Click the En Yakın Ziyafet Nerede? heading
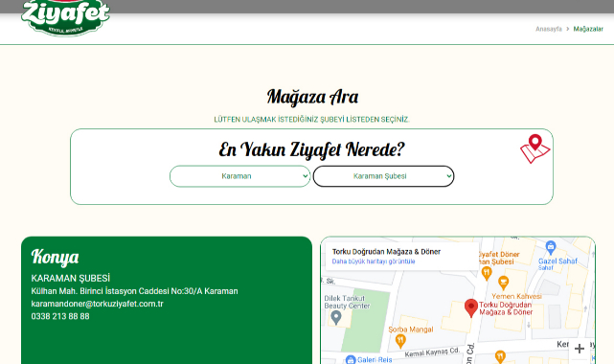Screen dimensions: 614x364 [311, 149]
